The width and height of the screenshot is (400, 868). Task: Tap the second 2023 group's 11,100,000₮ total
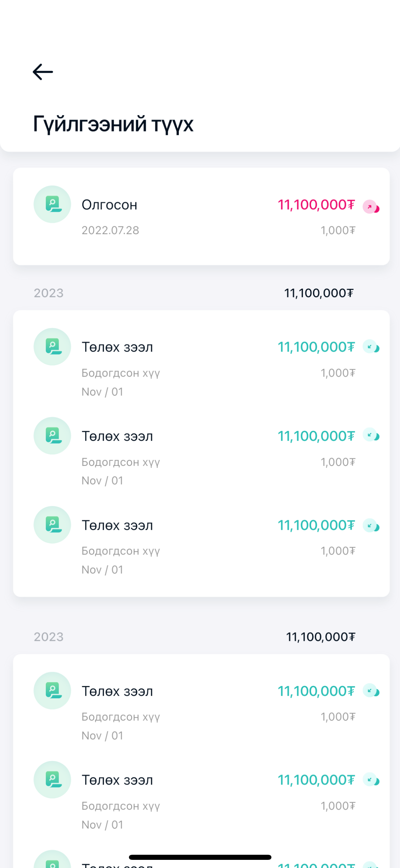tap(321, 637)
